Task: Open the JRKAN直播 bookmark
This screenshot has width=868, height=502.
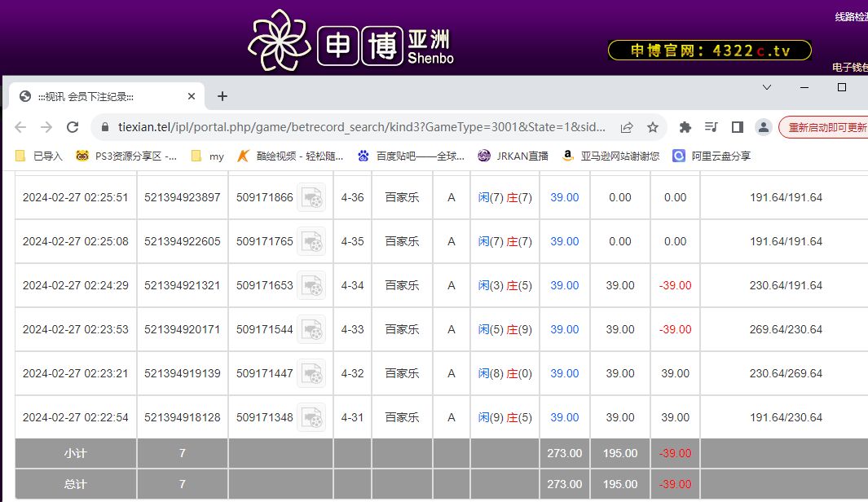Action: (x=513, y=156)
